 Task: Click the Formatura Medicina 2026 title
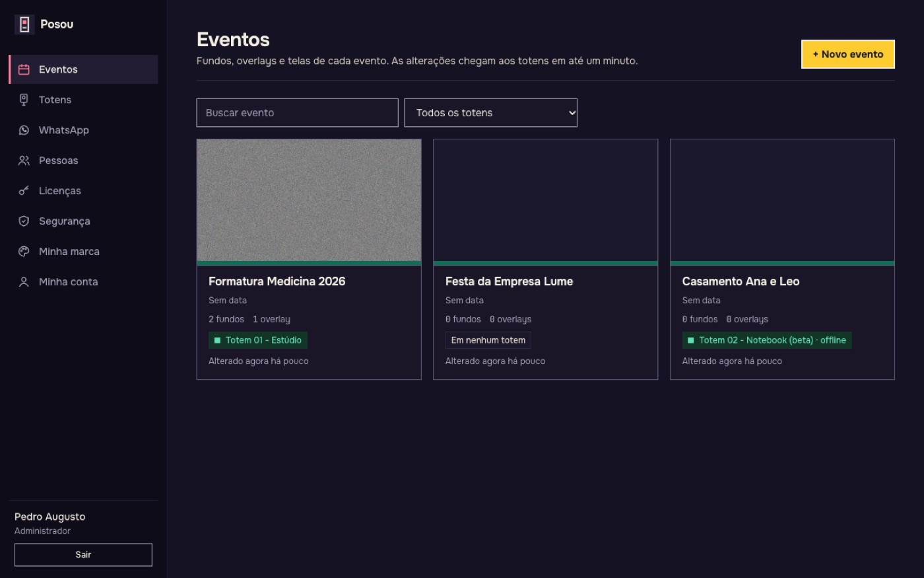pyautogui.click(x=277, y=281)
